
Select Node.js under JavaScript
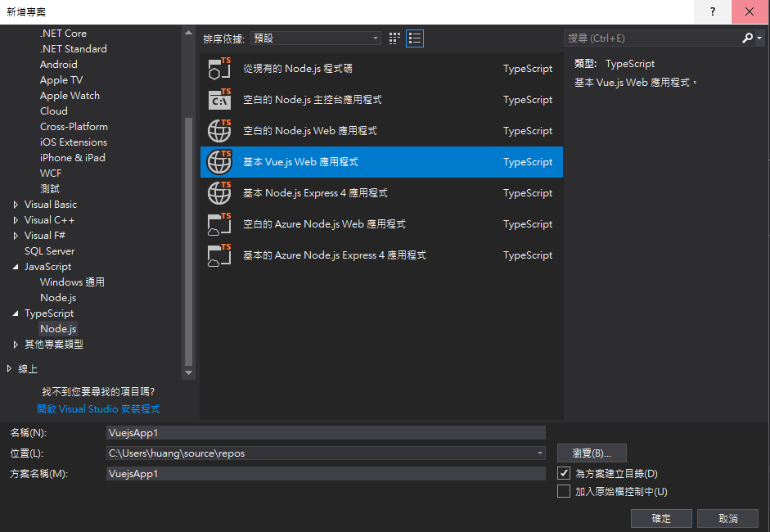(x=58, y=298)
